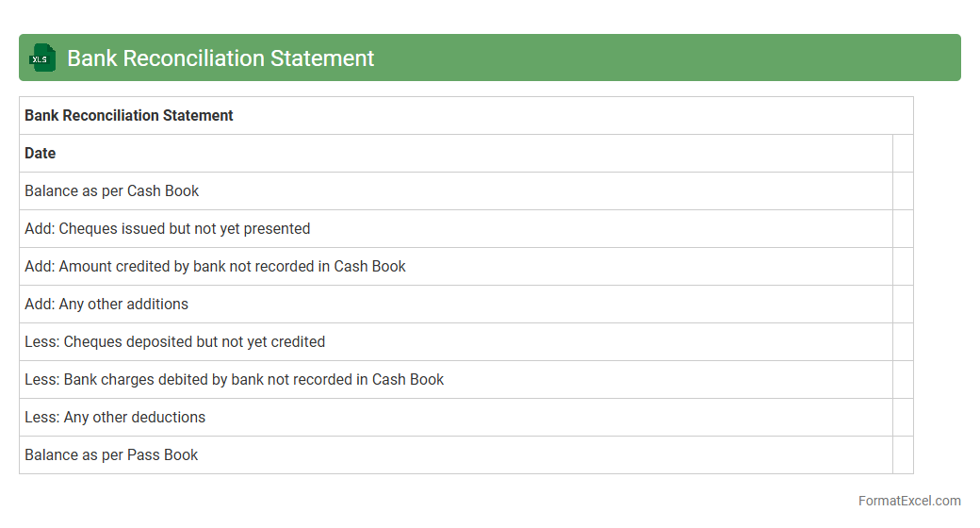
Task: Click value cell for Amount credited by bank
Action: click(903, 267)
